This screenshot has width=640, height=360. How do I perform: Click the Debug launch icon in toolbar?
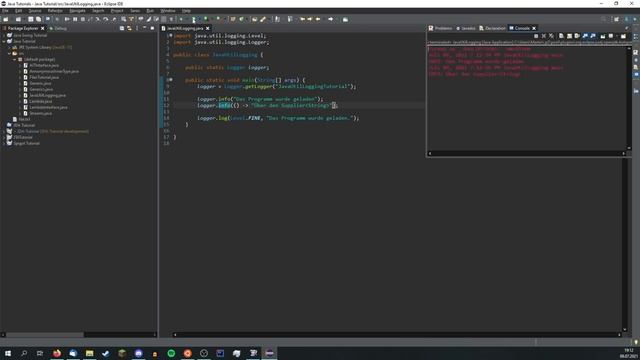182,19
